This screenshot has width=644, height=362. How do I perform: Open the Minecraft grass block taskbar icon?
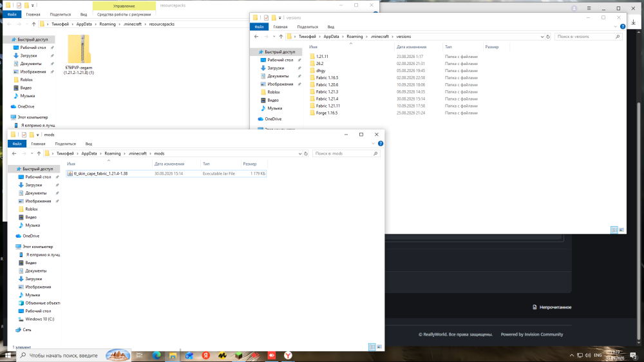pyautogui.click(x=239, y=356)
